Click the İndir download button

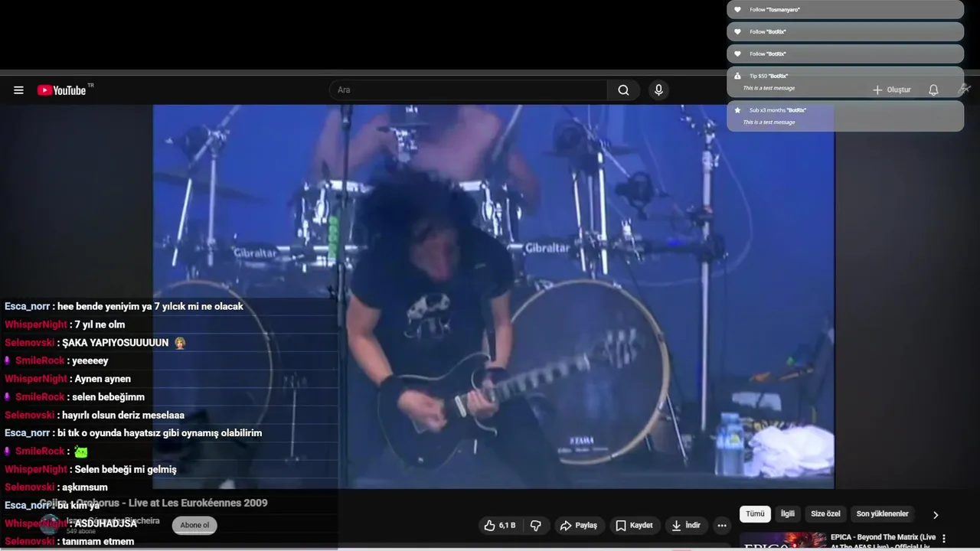(x=686, y=526)
